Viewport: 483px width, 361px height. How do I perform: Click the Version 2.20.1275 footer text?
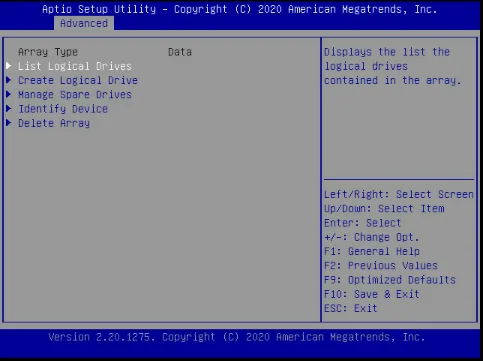point(237,337)
